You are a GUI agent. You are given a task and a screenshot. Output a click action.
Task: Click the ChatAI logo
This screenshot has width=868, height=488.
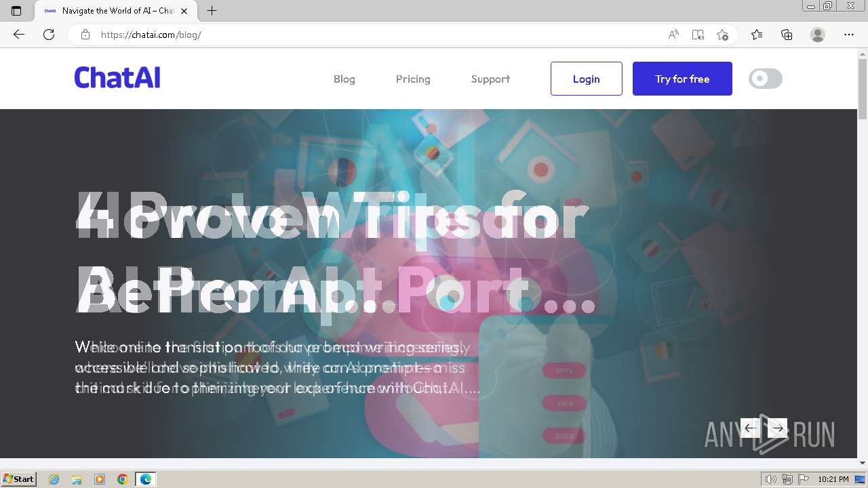pyautogui.click(x=117, y=78)
